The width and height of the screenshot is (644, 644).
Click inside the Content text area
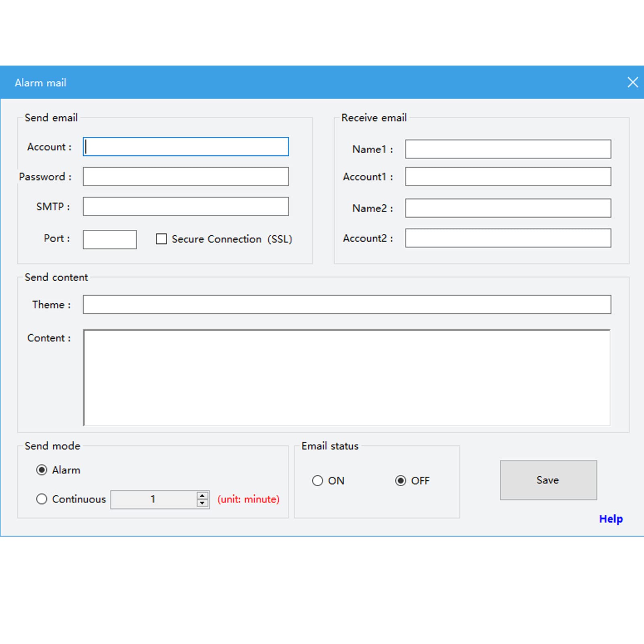click(347, 377)
